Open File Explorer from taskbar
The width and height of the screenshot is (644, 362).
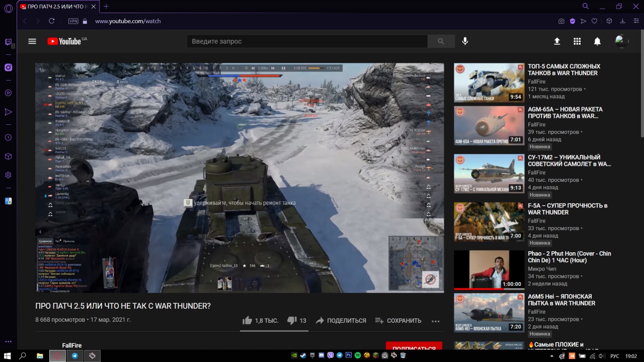click(40, 355)
